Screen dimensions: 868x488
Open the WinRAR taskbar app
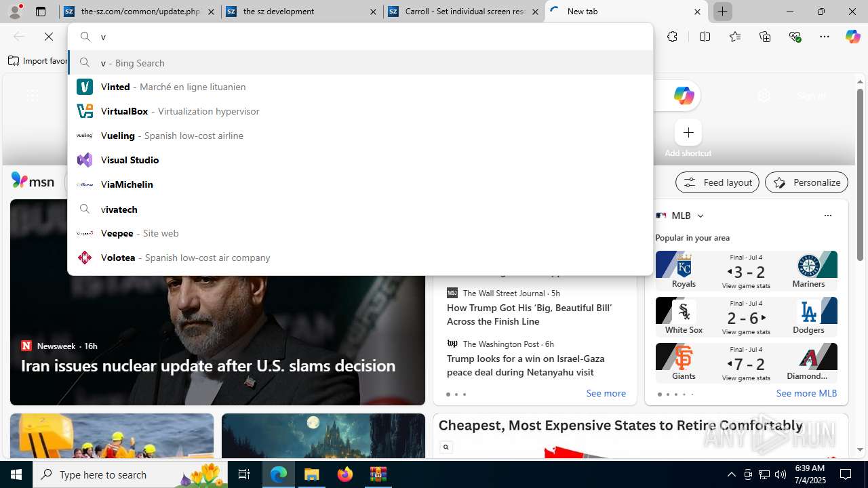point(378,474)
